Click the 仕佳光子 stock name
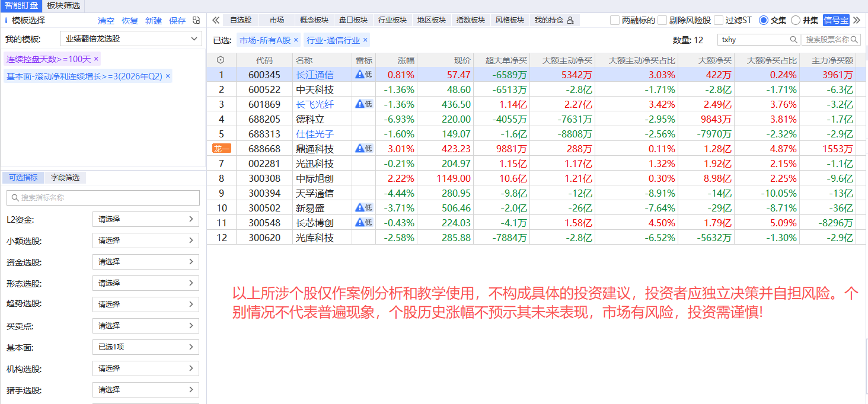 click(315, 134)
